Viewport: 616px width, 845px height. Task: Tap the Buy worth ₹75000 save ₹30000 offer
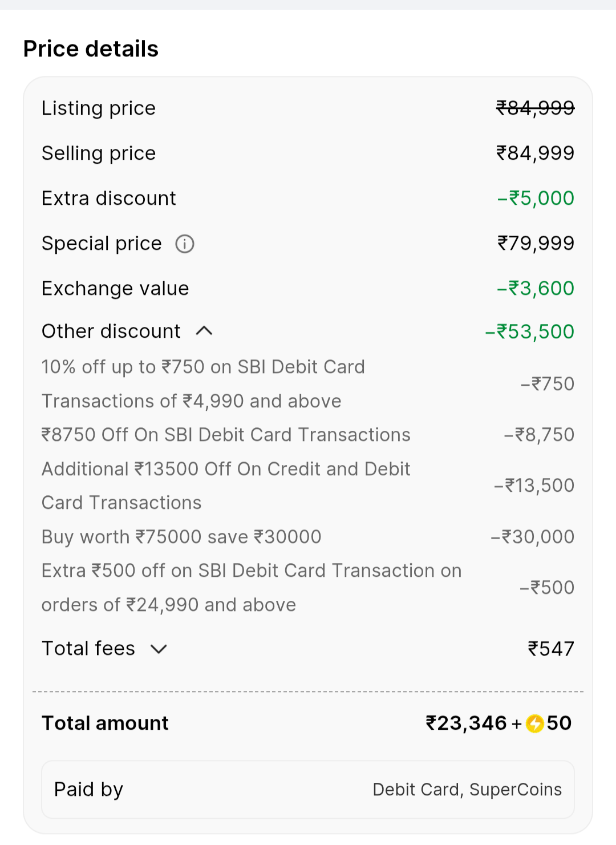181,537
